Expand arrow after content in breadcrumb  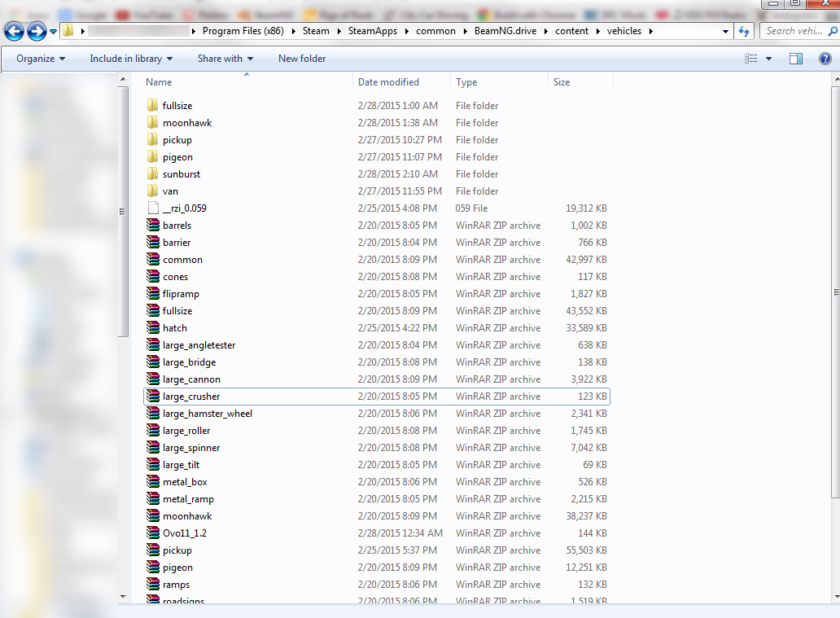click(x=597, y=31)
